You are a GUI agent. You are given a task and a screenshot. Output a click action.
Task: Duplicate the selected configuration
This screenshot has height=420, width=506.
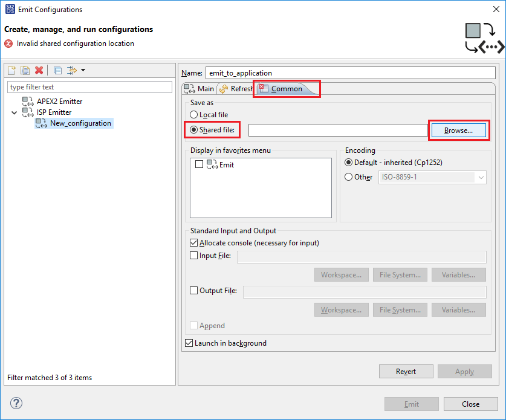[25, 70]
